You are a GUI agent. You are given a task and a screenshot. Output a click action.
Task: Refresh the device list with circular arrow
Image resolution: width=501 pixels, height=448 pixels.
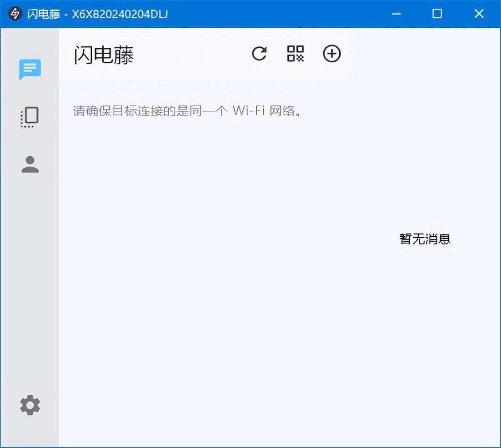coord(259,54)
